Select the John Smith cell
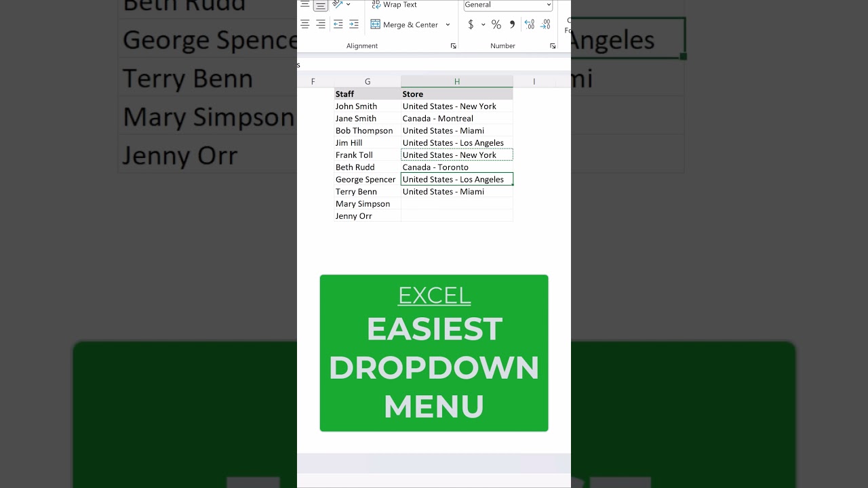The height and width of the screenshot is (488, 868). [x=368, y=106]
